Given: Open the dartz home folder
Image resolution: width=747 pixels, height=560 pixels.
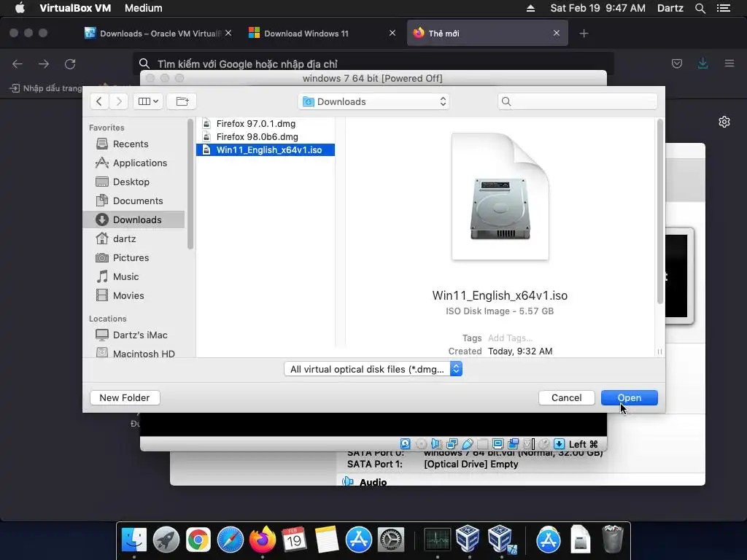Looking at the screenshot, I should tap(133, 238).
